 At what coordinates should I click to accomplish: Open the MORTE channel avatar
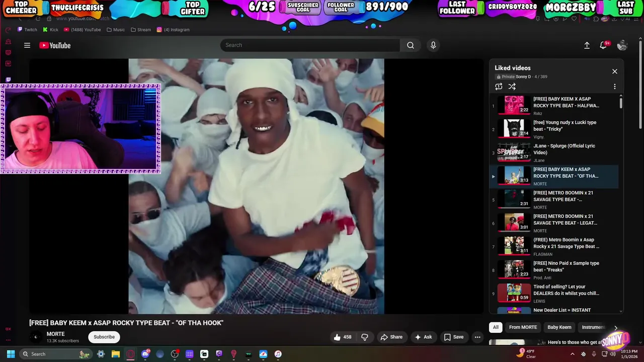tap(35, 337)
